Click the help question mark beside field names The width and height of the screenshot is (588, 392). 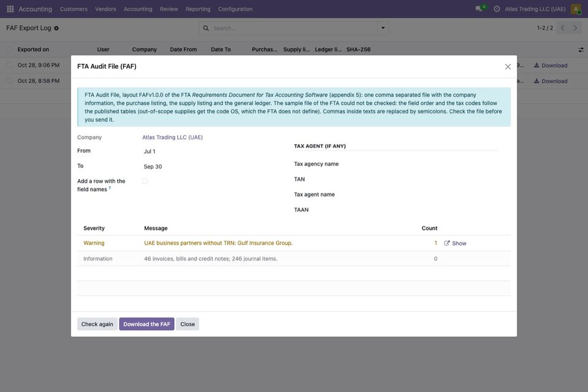click(110, 188)
